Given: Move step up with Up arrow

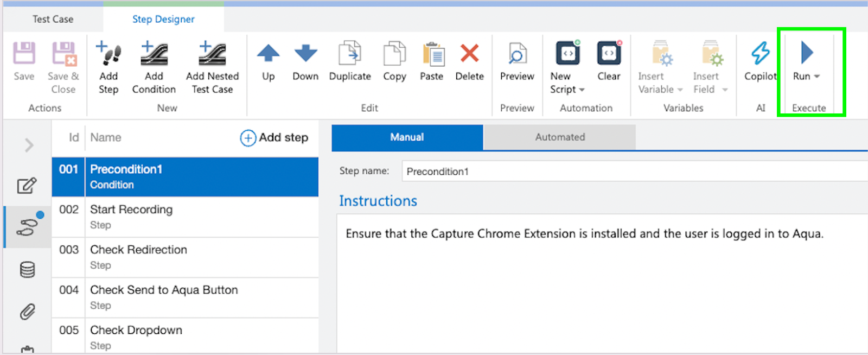Looking at the screenshot, I should coord(268,54).
